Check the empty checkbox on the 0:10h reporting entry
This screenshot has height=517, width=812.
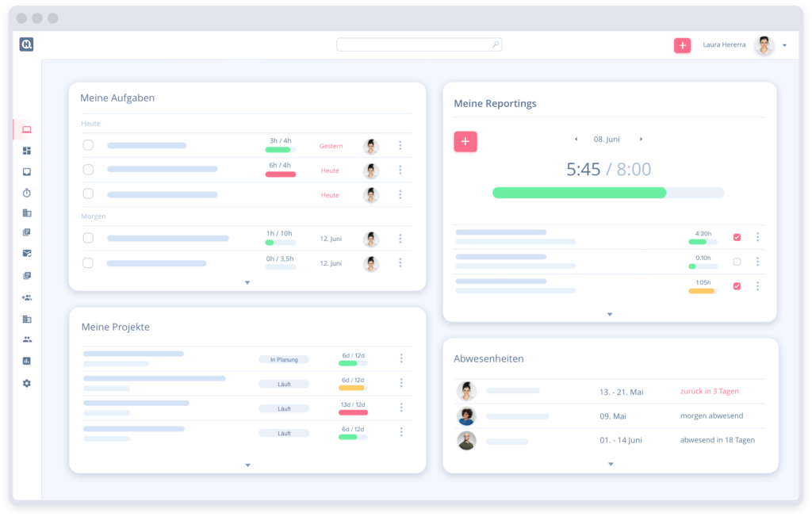click(736, 261)
